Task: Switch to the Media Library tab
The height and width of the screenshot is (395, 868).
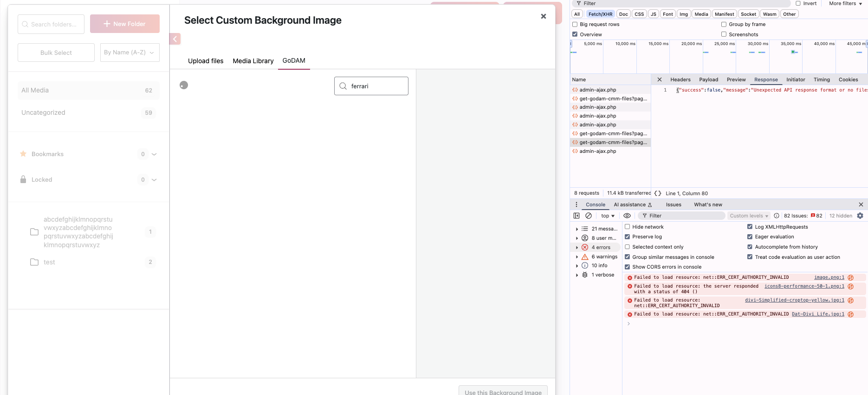Action: (253, 61)
